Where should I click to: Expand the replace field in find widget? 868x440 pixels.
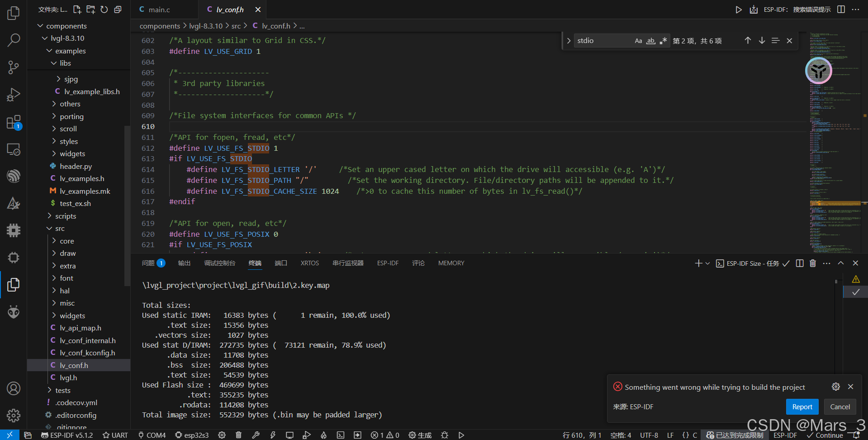(x=569, y=41)
